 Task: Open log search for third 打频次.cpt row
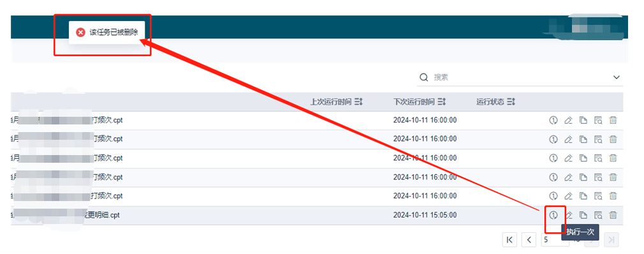(598, 158)
